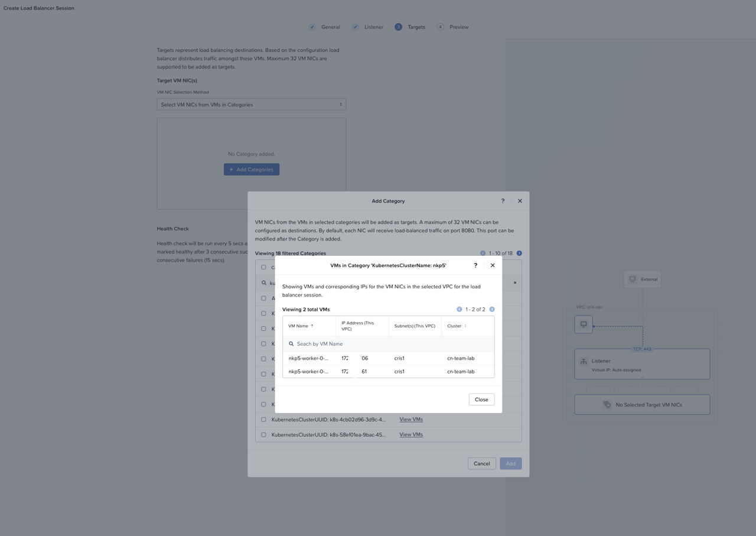Image resolution: width=756 pixels, height=536 pixels.
Task: Go to previous page of the VMs list
Action: (x=460, y=309)
